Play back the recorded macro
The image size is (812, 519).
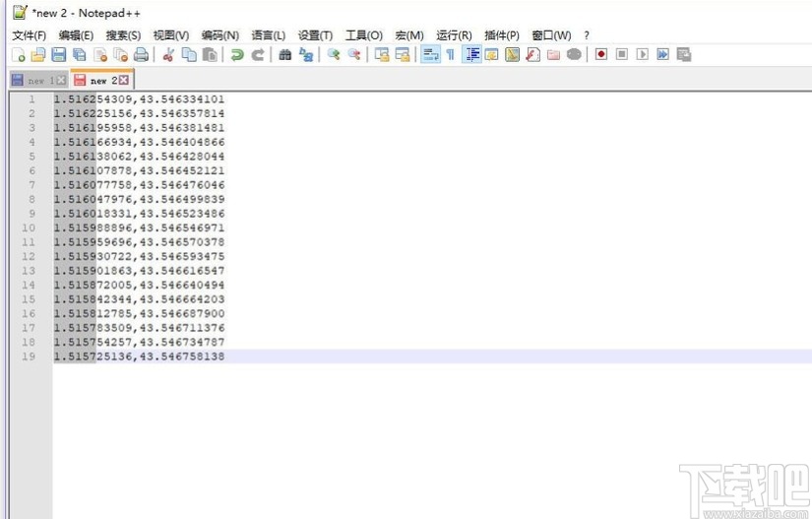point(642,54)
